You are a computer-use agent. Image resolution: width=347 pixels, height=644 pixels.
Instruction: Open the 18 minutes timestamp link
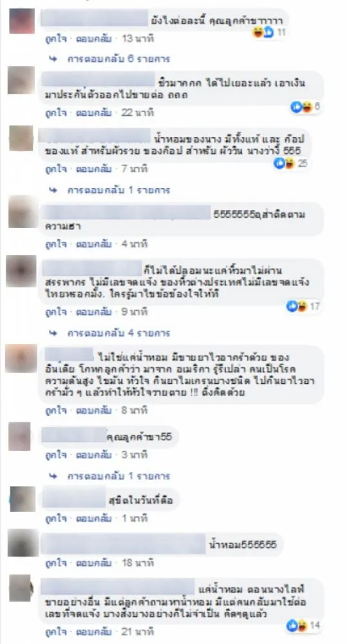[x=138, y=563]
